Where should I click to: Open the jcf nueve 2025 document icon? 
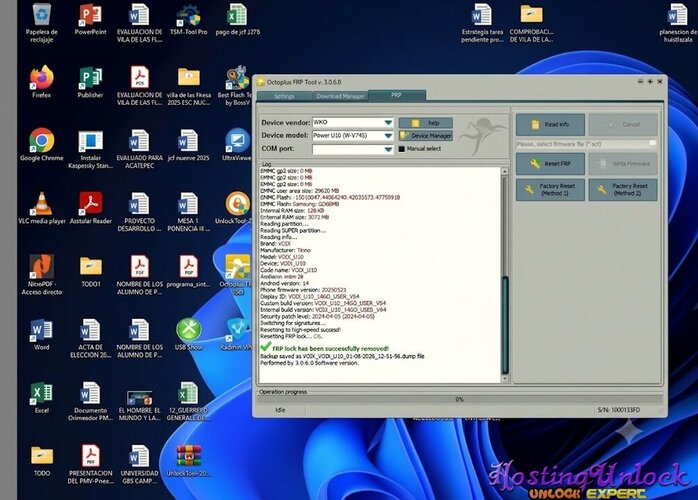coord(188,145)
